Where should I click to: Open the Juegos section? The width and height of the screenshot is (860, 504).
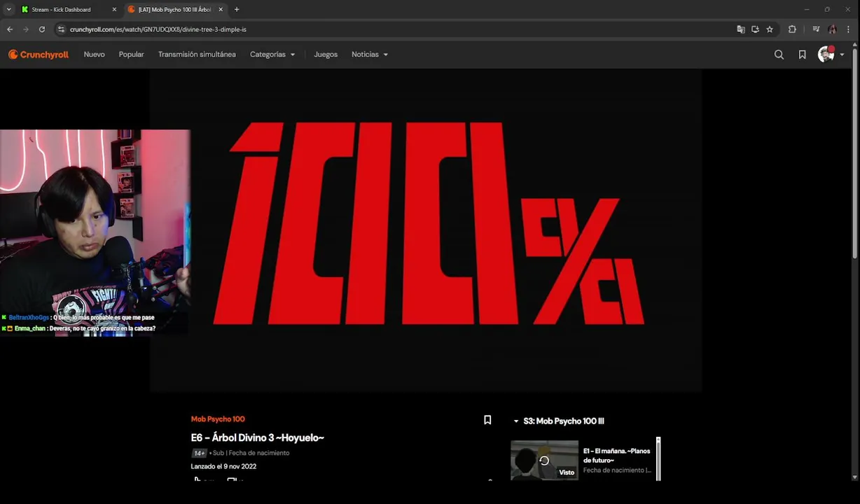(326, 55)
